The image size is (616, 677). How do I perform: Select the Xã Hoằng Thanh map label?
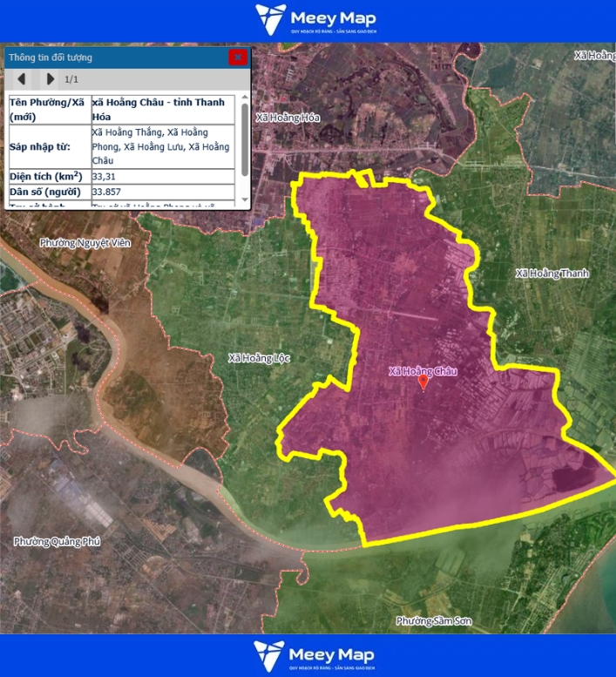[x=552, y=274]
